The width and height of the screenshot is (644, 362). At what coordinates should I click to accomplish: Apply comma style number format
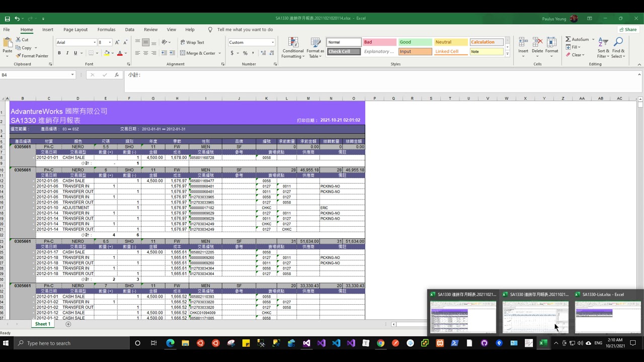point(253,53)
